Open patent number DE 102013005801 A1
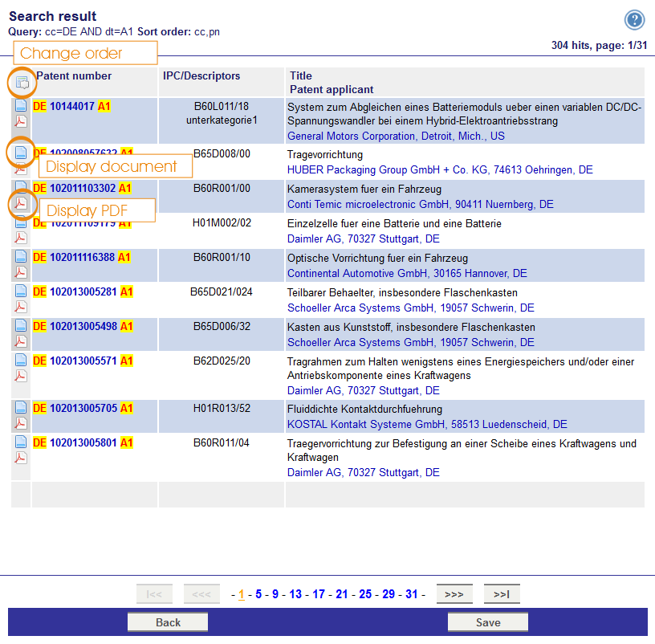 [x=83, y=442]
